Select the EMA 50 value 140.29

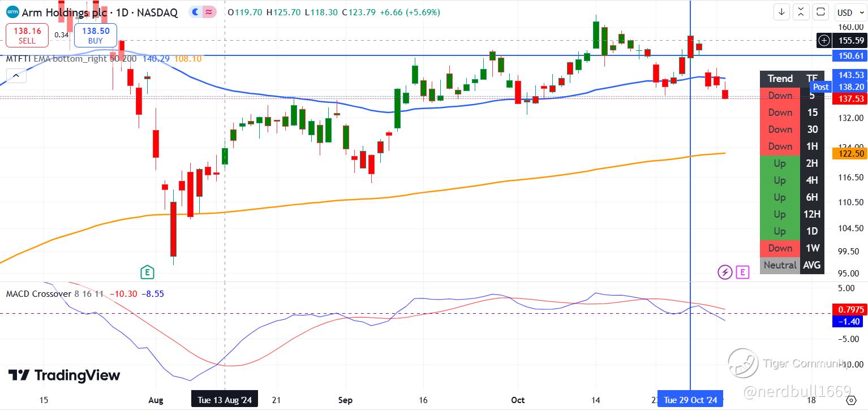pos(156,58)
